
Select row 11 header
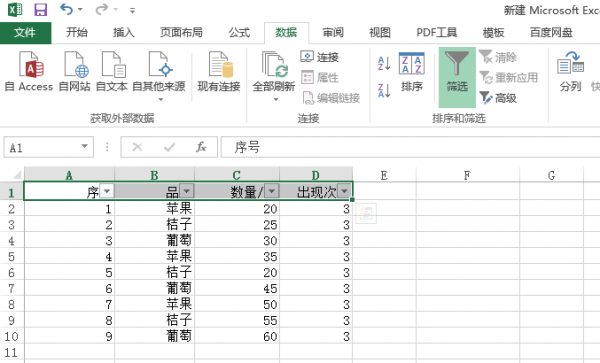11,352
